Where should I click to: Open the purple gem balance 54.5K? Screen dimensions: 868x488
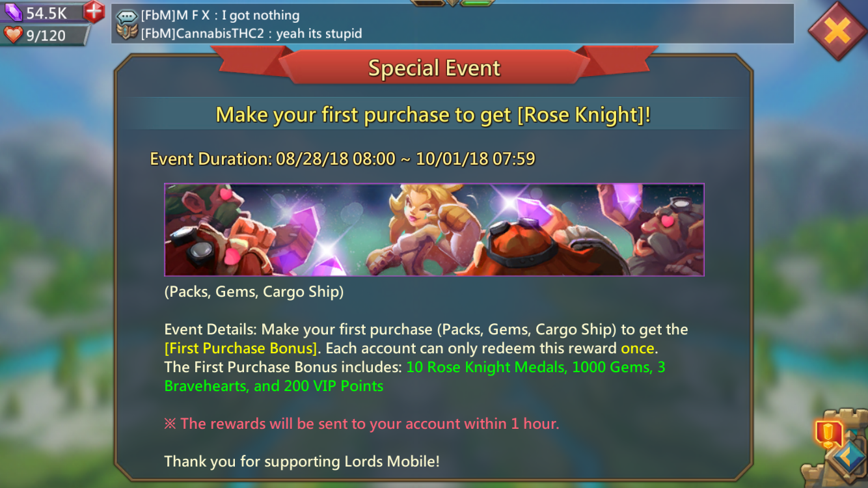pos(43,12)
